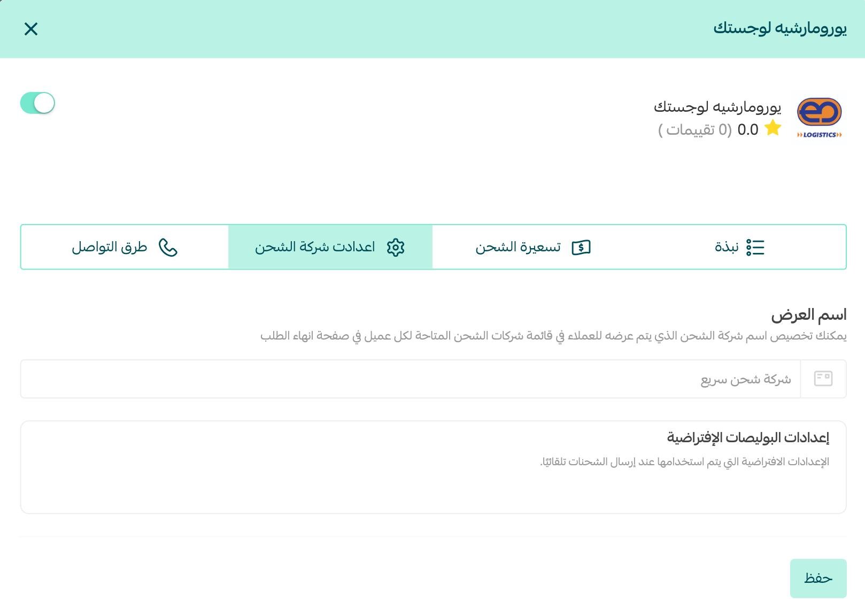
Task: Click the اسم العرض heading
Action: point(809,314)
